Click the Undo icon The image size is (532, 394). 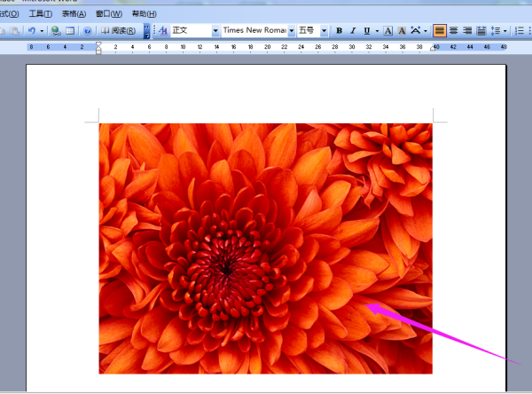[x=30, y=30]
